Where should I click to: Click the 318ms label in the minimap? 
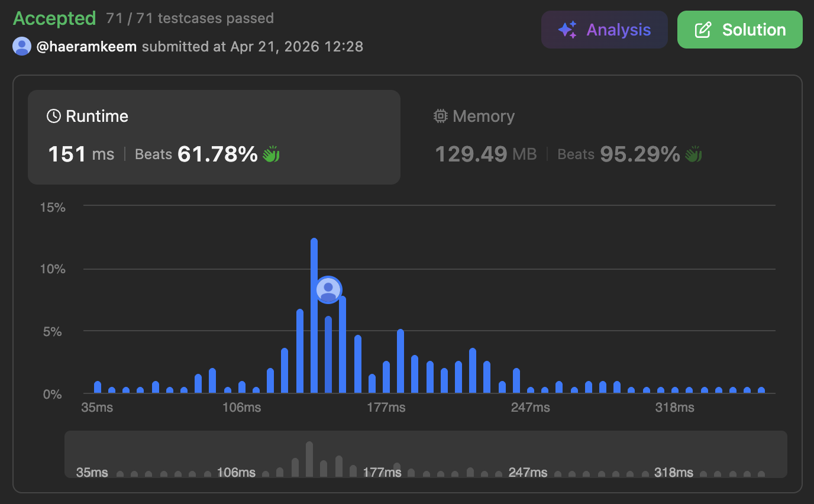click(674, 473)
